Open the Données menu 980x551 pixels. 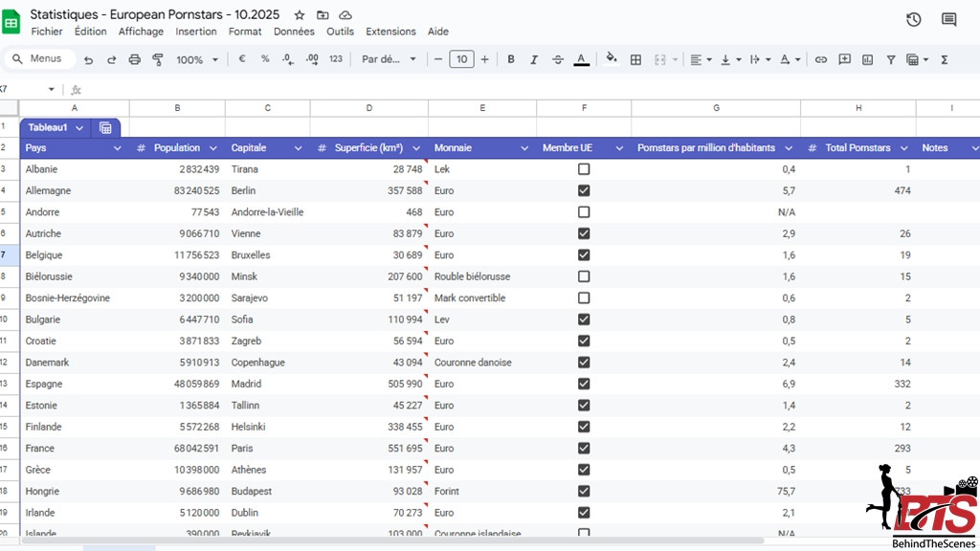tap(294, 32)
